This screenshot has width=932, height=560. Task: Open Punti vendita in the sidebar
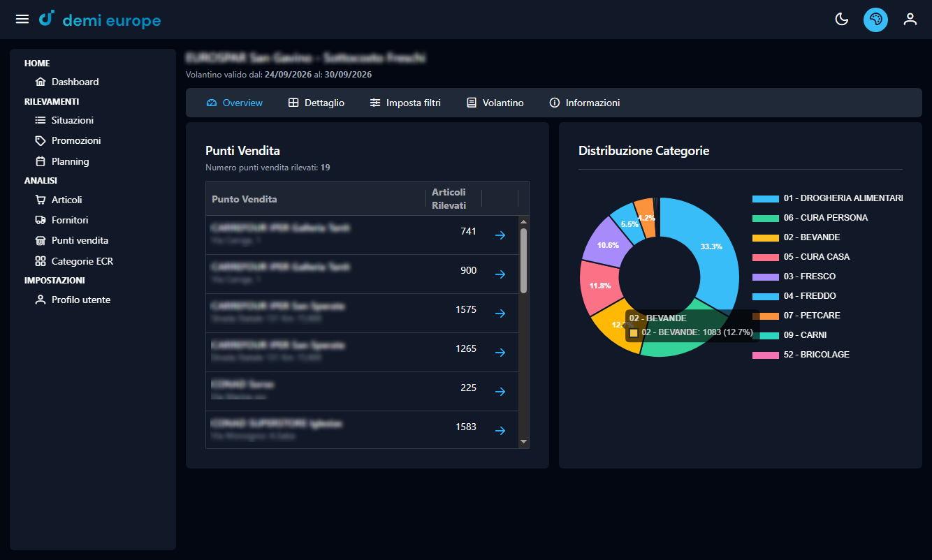point(71,240)
